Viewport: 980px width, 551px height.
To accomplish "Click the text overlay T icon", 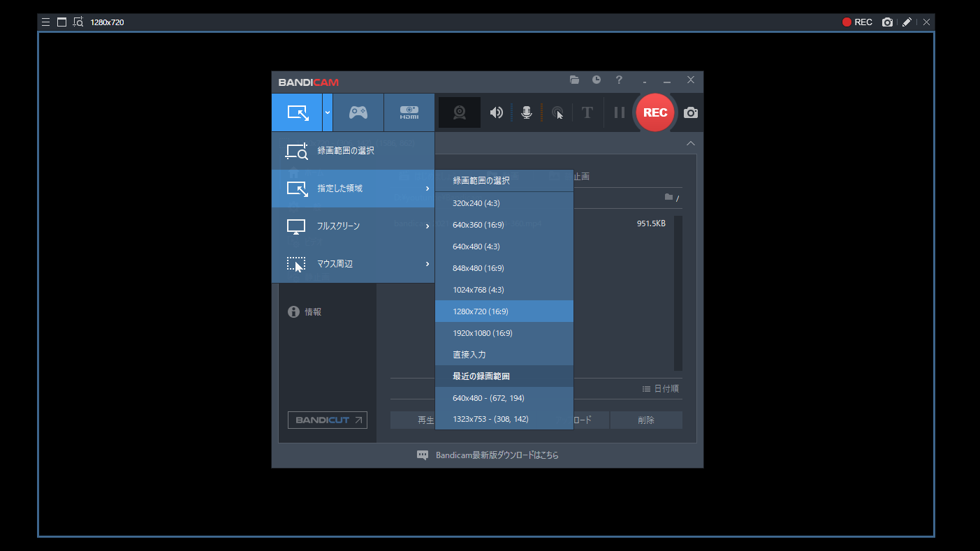I will [x=587, y=112].
